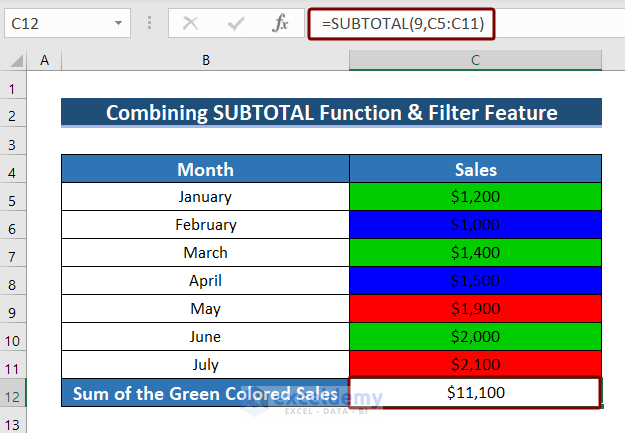Viewport: 625px width, 433px height.
Task: Select column A header
Action: (44, 61)
